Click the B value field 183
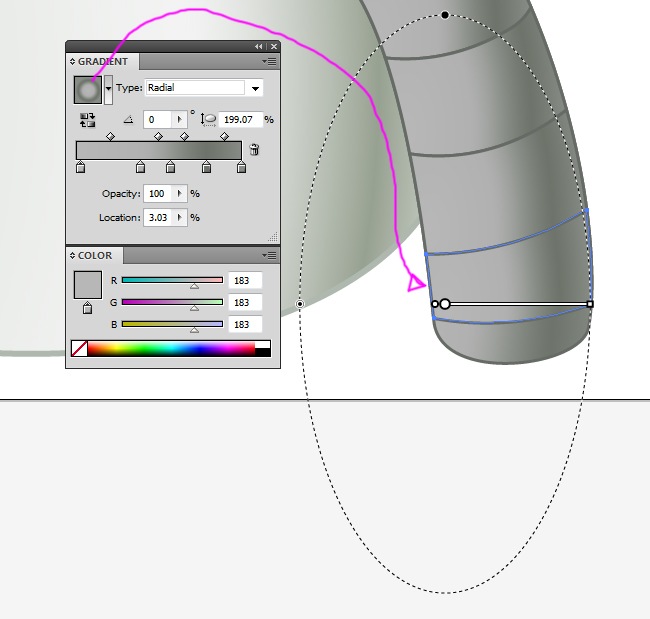Viewport: 650px width, 619px height. coord(245,325)
